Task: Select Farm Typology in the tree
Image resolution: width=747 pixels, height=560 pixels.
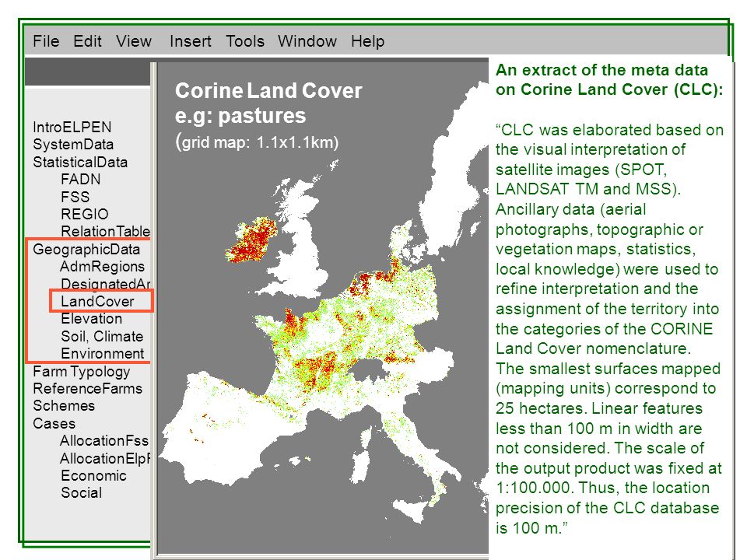Action: (82, 372)
